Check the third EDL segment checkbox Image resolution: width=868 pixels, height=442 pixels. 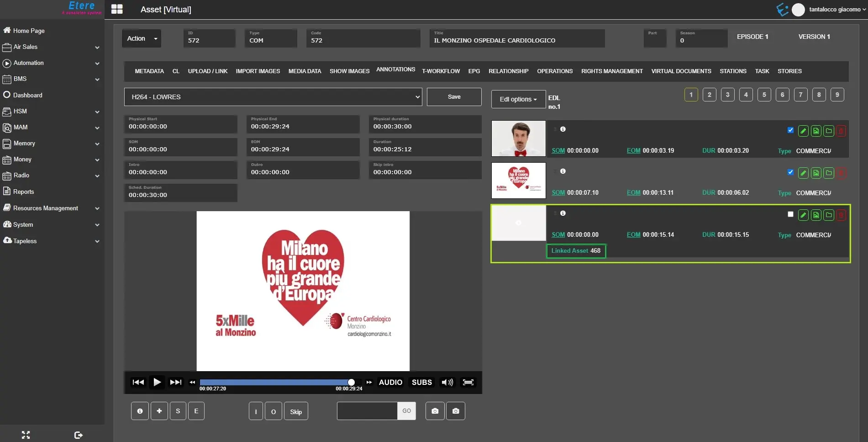click(790, 214)
